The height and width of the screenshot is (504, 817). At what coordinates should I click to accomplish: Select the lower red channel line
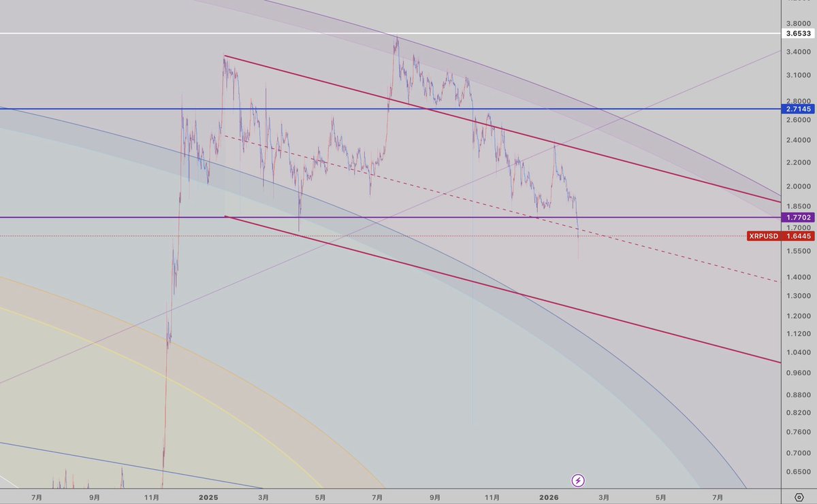(502, 289)
